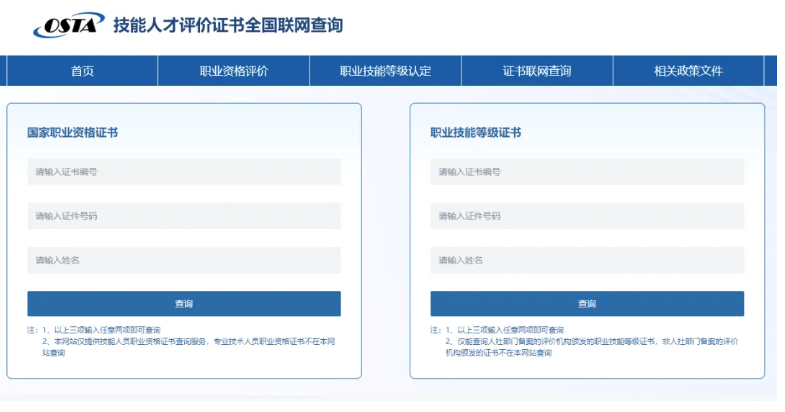
Task: Focus certificate number field under 职业技能等级证书
Action: pyautogui.click(x=586, y=172)
